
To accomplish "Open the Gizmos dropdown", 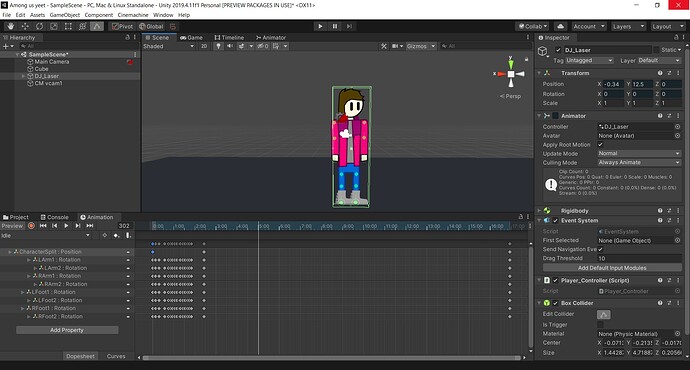I will pyautogui.click(x=420, y=46).
